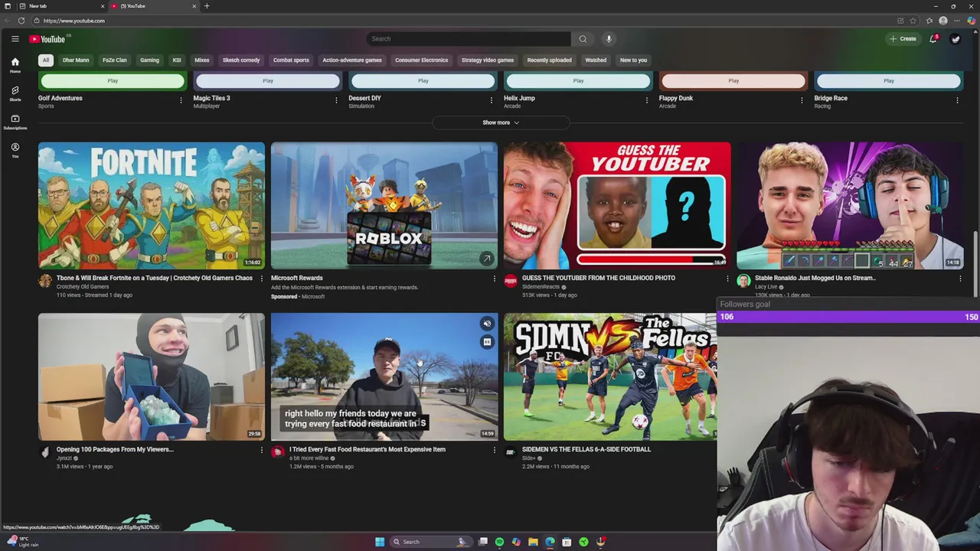Go to Home in sidebar
Viewport: 980px width, 551px height.
15,65
